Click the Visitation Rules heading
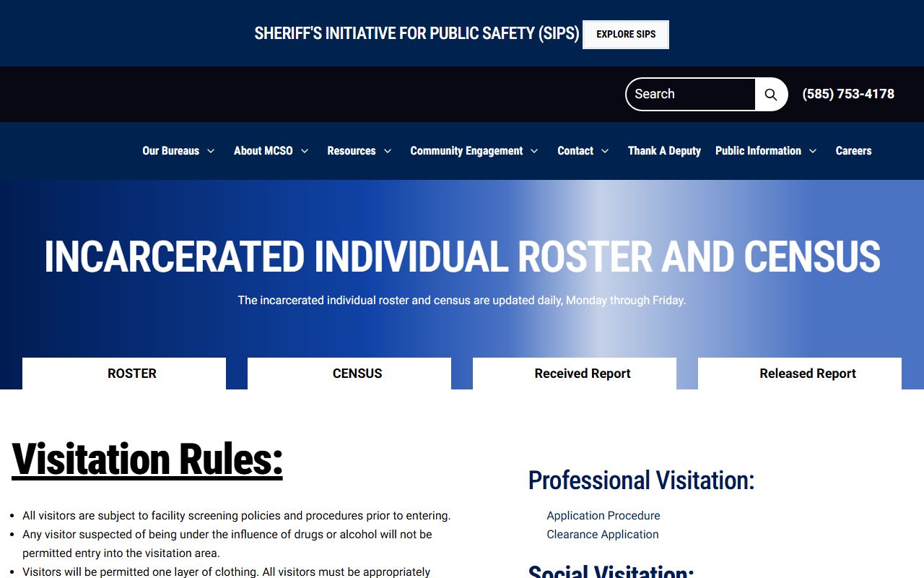Image resolution: width=924 pixels, height=578 pixels. click(x=147, y=459)
